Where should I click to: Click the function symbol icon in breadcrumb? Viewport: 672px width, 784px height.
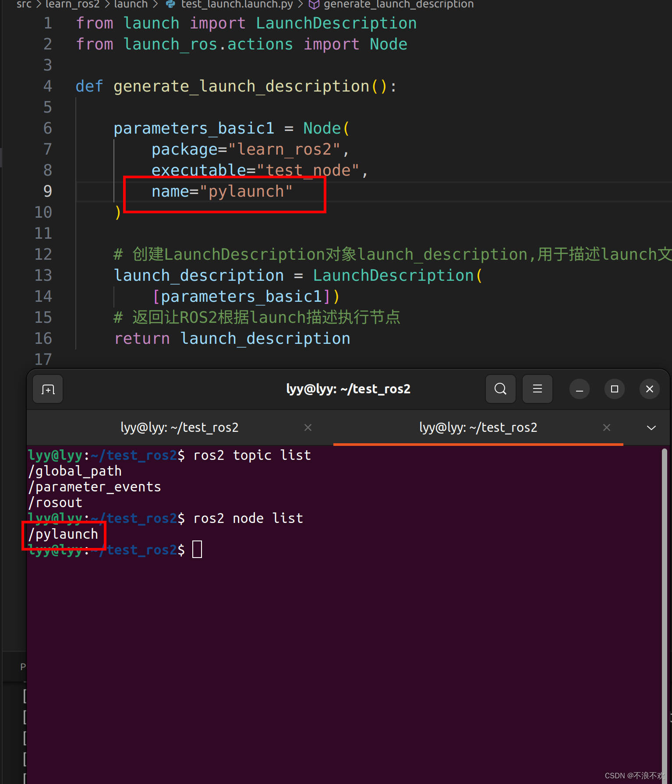(314, 4)
